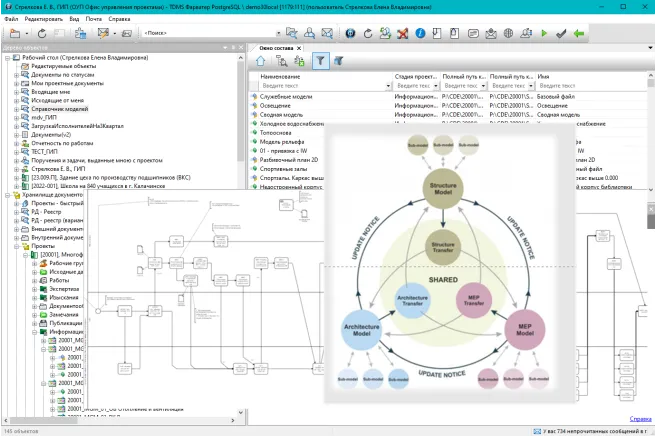Click the green play arrow toolbar icon
The height and width of the screenshot is (436, 656).
[545, 33]
